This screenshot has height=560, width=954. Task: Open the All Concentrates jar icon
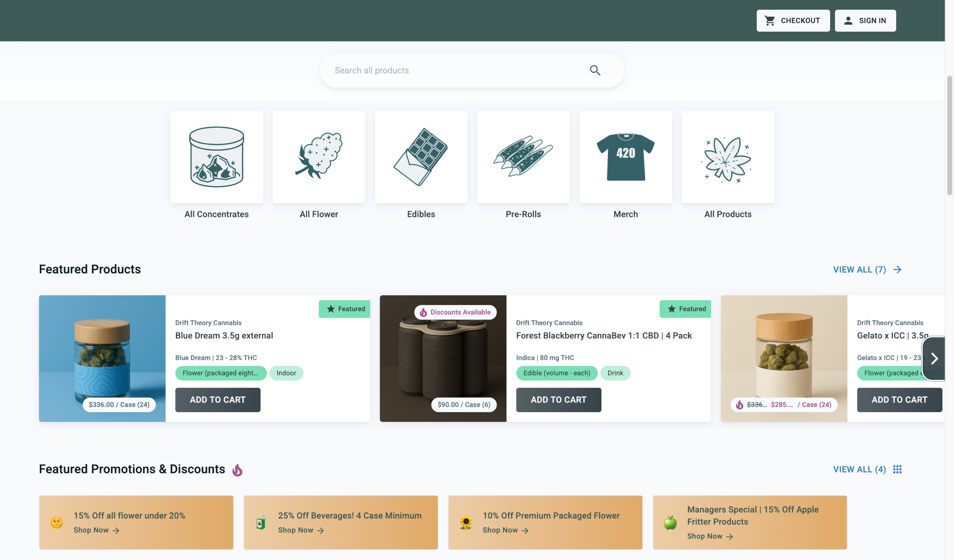click(x=217, y=157)
